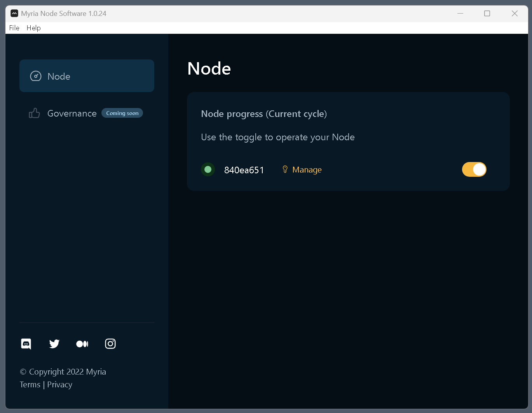Click the Myria app logo in title bar
Screen dimensions: 532x413
[x=14, y=13]
